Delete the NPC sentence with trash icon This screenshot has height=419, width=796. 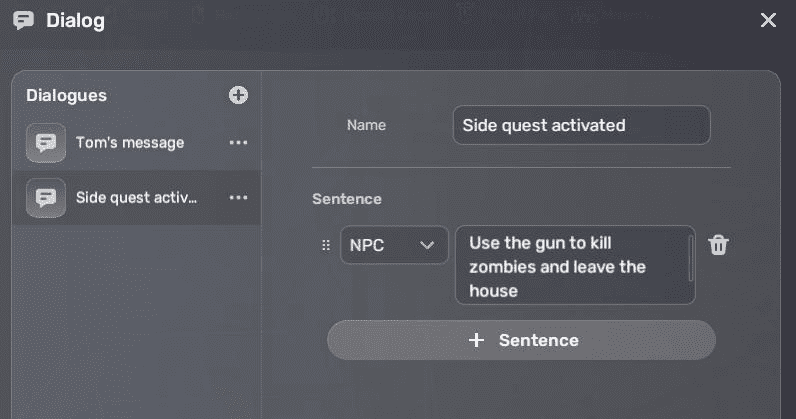click(718, 245)
